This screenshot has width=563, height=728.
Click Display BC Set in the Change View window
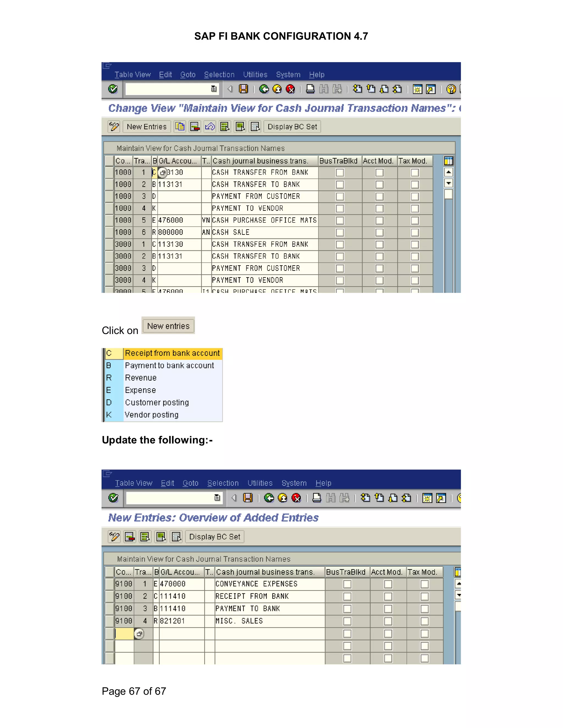[x=292, y=127]
